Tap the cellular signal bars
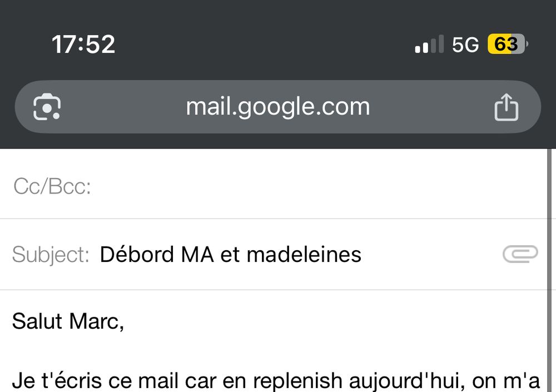Image resolution: width=556 pixels, height=392 pixels. click(x=428, y=44)
